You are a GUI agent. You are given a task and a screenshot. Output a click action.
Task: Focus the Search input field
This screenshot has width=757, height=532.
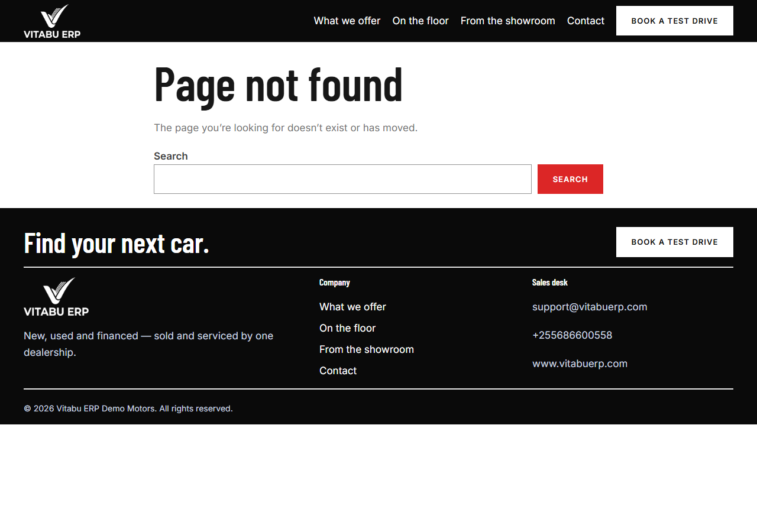click(x=342, y=179)
